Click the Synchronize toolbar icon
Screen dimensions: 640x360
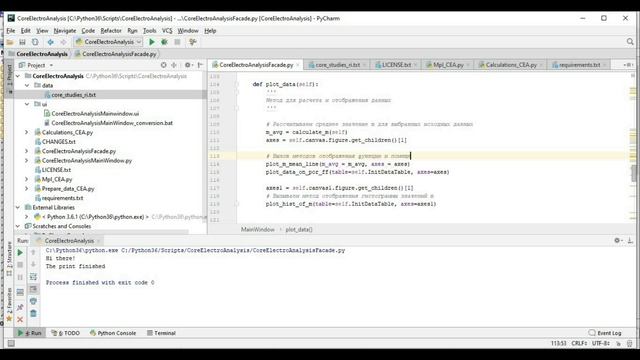(35, 42)
